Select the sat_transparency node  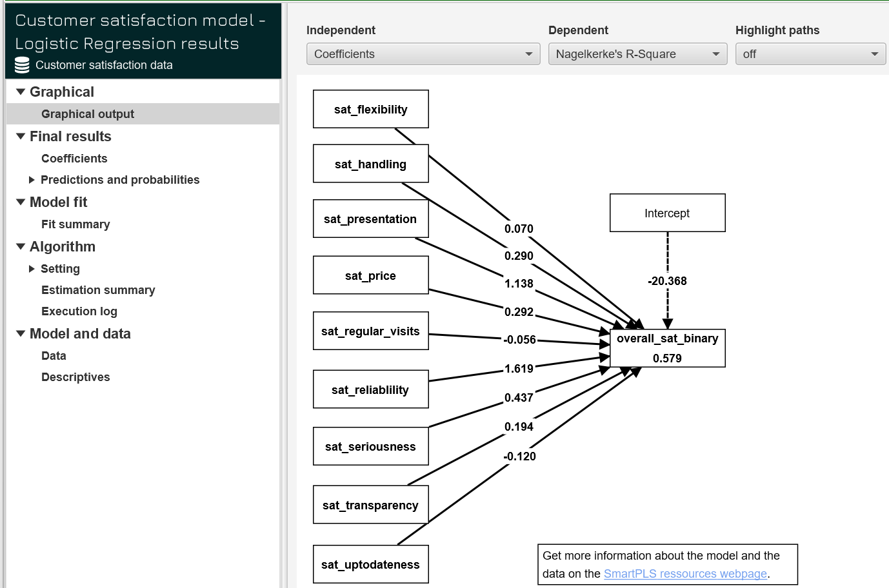click(x=371, y=505)
